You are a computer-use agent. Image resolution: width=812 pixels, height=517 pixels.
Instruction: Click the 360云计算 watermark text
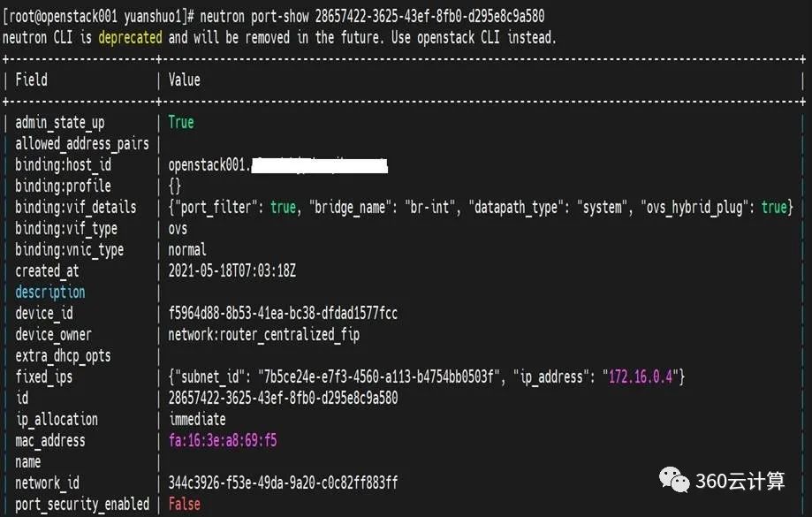(740, 481)
